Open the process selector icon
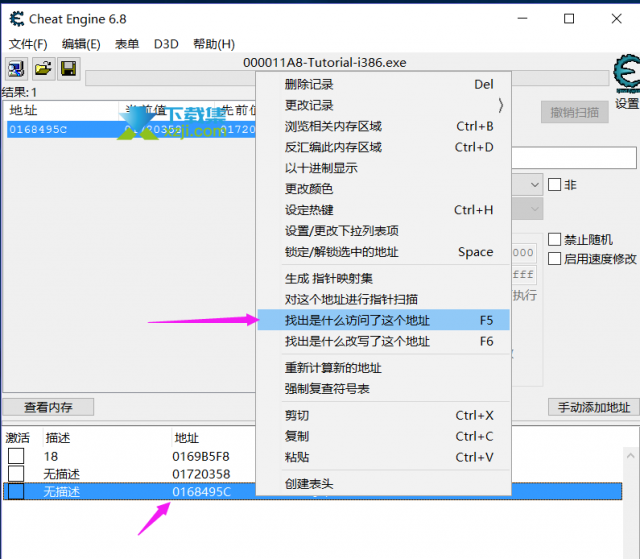Screen dimensions: 640x559 16,69
